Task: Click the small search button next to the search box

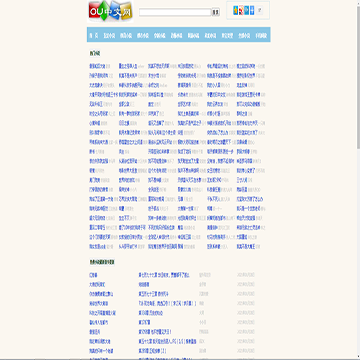Action: tap(216, 12)
